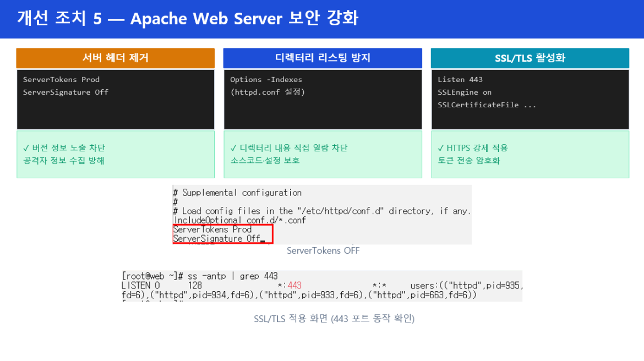
Task: Click '✓ 디렉터리 내용 직접 열람 차단' text
Action: point(289,148)
